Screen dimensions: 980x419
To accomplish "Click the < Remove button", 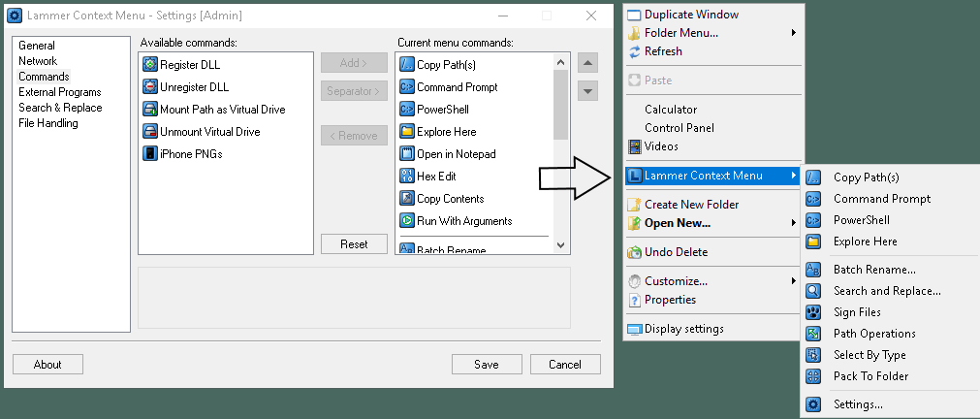I will coord(354,136).
